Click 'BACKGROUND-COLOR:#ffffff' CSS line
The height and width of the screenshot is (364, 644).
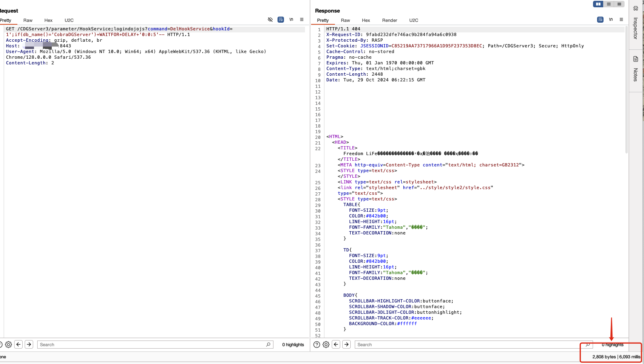click(x=383, y=324)
